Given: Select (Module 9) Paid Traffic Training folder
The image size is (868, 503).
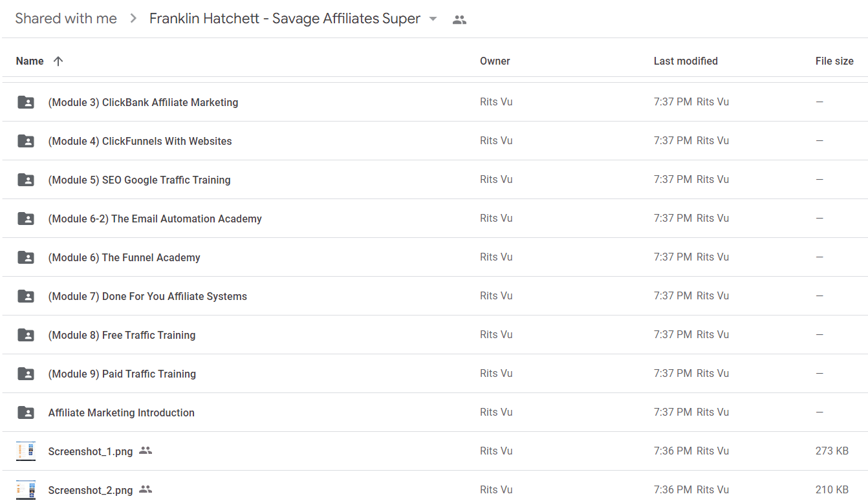Looking at the screenshot, I should pyautogui.click(x=122, y=374).
